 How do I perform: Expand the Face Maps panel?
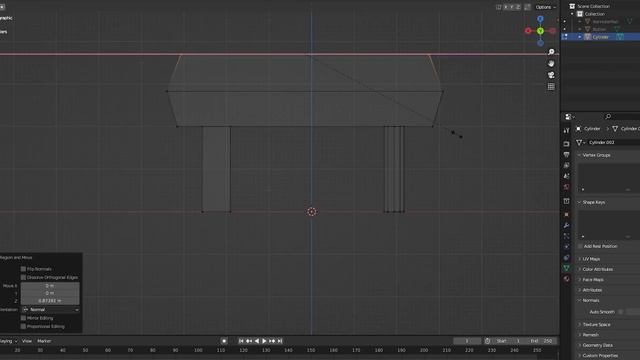pos(579,280)
